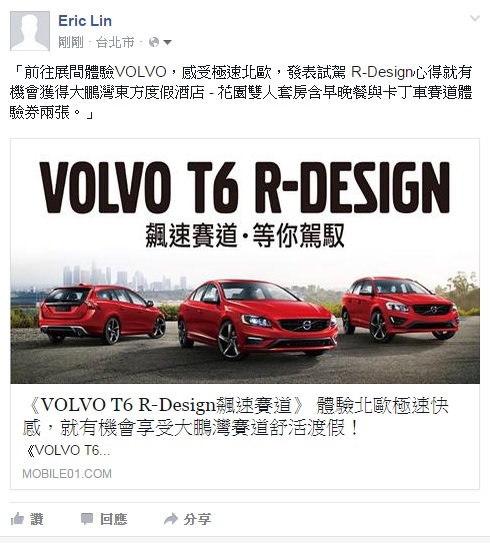Click the 剛剛 timestamp link
Image resolution: width=490 pixels, height=543 pixels.
tap(71, 42)
